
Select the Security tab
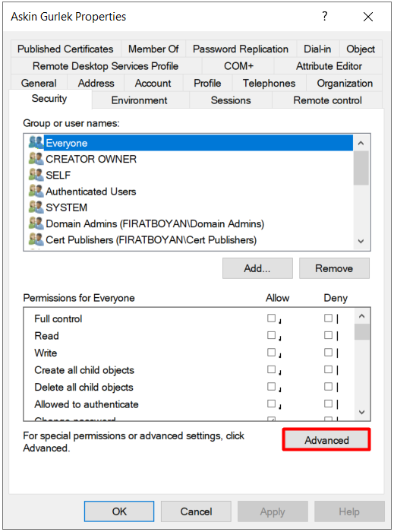49,98
